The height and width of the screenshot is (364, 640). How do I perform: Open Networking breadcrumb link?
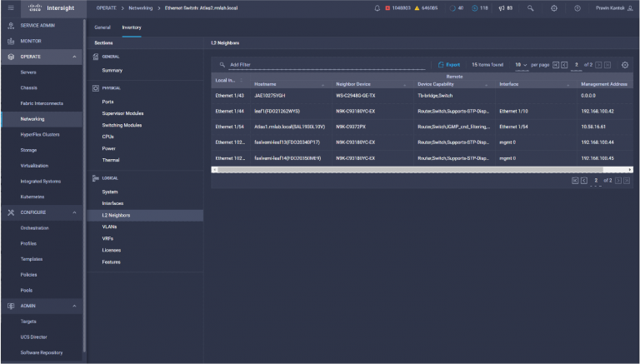coord(140,8)
